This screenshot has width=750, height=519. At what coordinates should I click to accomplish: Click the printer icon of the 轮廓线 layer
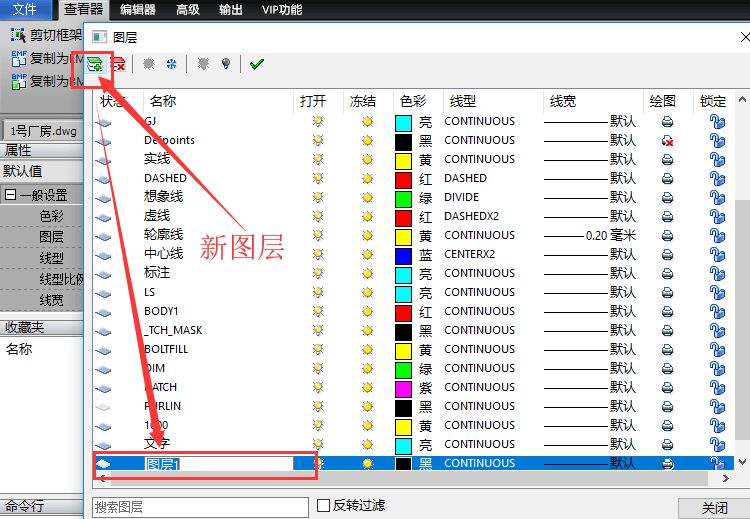click(x=667, y=235)
